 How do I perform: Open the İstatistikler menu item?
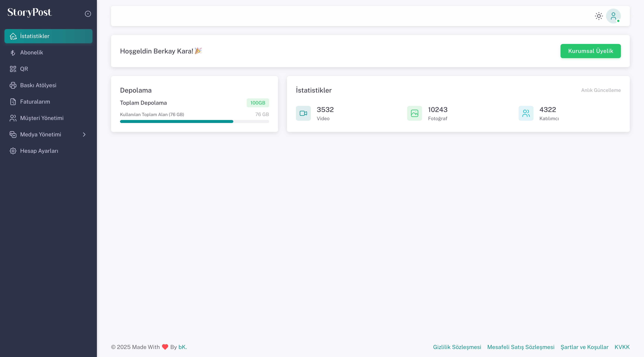pyautogui.click(x=48, y=36)
